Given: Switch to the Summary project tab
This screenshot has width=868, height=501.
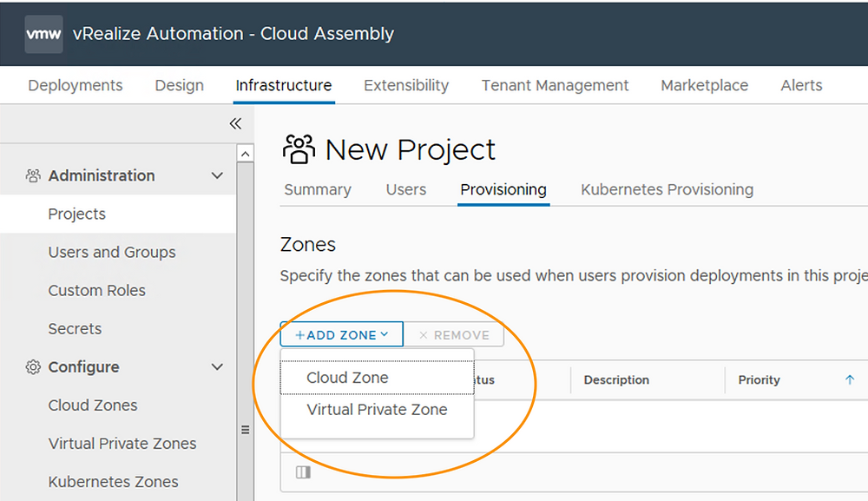Looking at the screenshot, I should 318,190.
